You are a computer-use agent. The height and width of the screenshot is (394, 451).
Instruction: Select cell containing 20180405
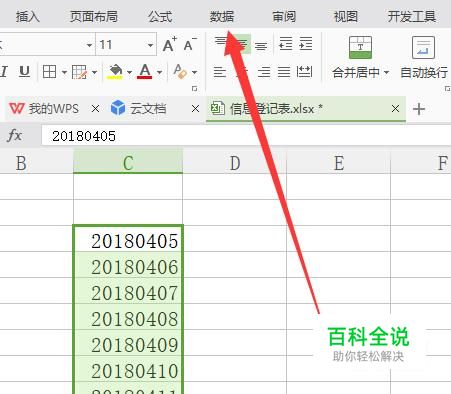(128, 239)
